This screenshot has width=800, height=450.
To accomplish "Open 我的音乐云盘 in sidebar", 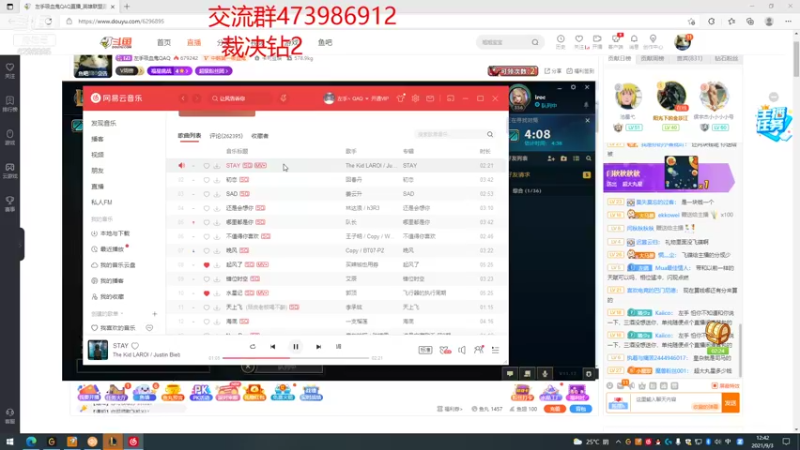I will (x=114, y=265).
